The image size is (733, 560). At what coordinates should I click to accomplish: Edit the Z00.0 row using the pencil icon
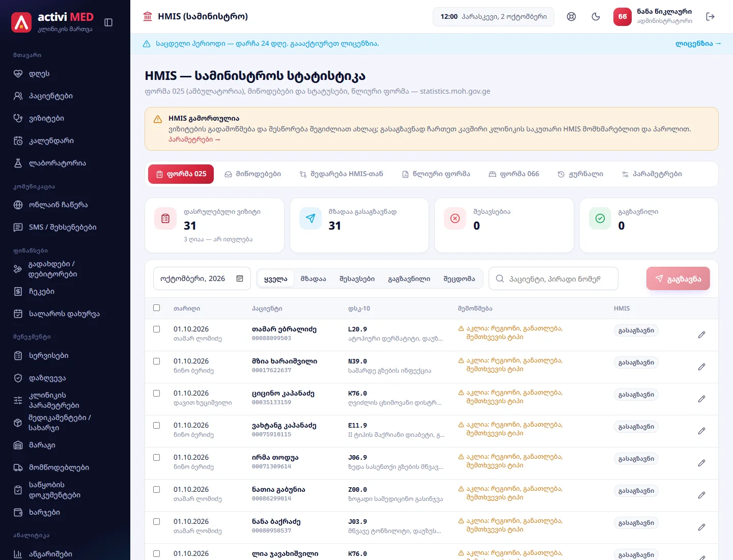point(701,495)
